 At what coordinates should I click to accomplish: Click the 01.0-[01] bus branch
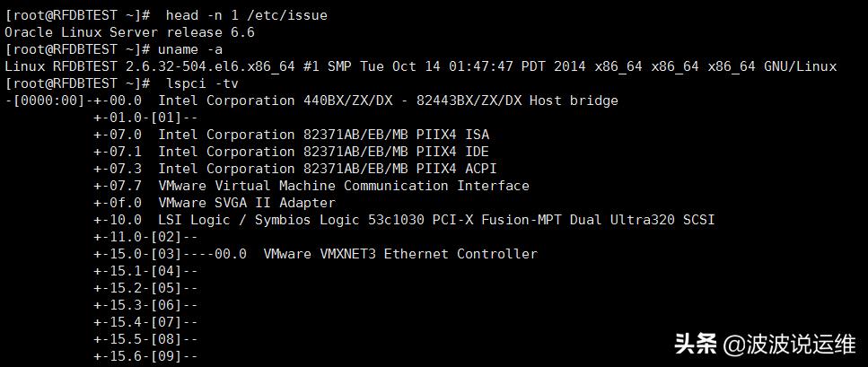(145, 118)
